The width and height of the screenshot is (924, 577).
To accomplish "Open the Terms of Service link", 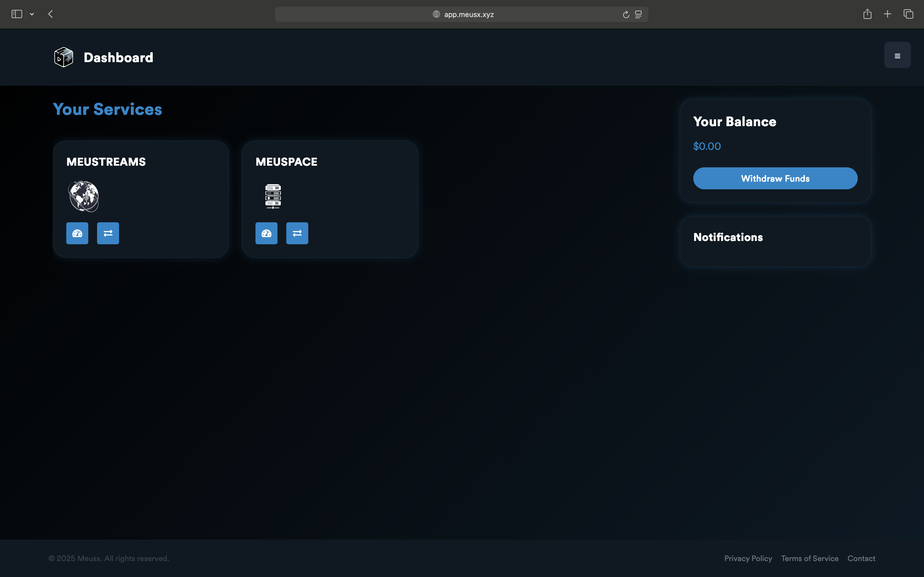I will click(809, 558).
